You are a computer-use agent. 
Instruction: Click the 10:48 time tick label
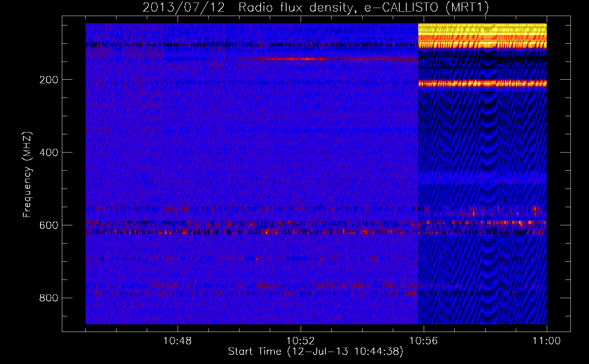pos(177,341)
